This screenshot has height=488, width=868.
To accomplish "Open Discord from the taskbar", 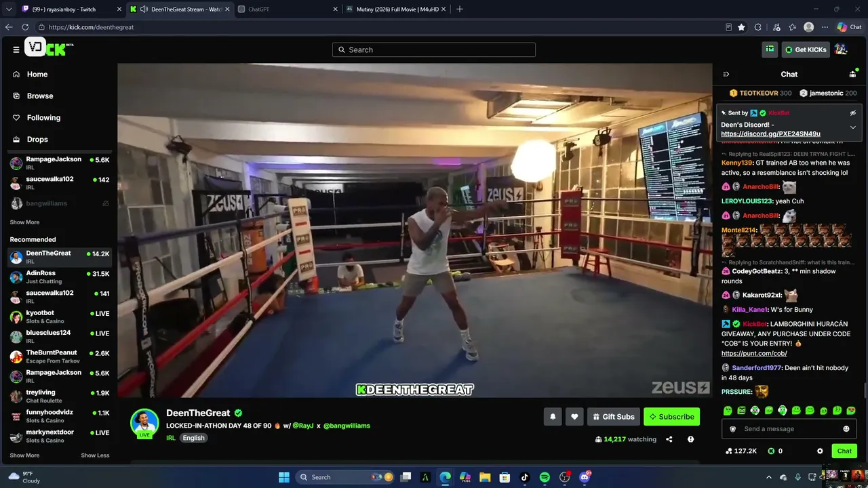I will pos(585,477).
